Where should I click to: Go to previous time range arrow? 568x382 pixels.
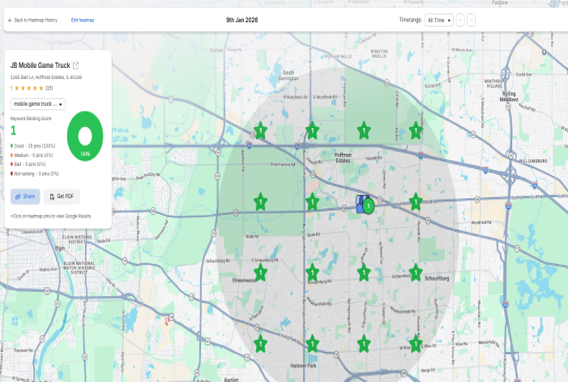pos(460,20)
